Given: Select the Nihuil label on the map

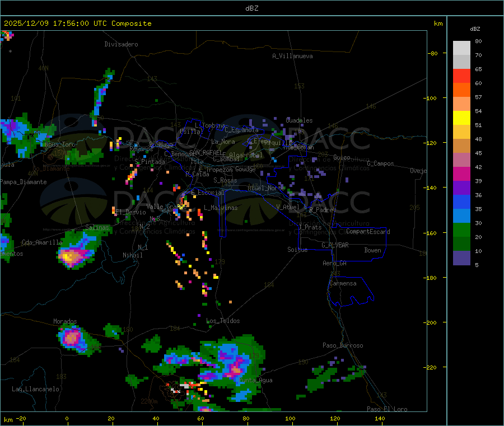Looking at the screenshot, I should [x=133, y=255].
